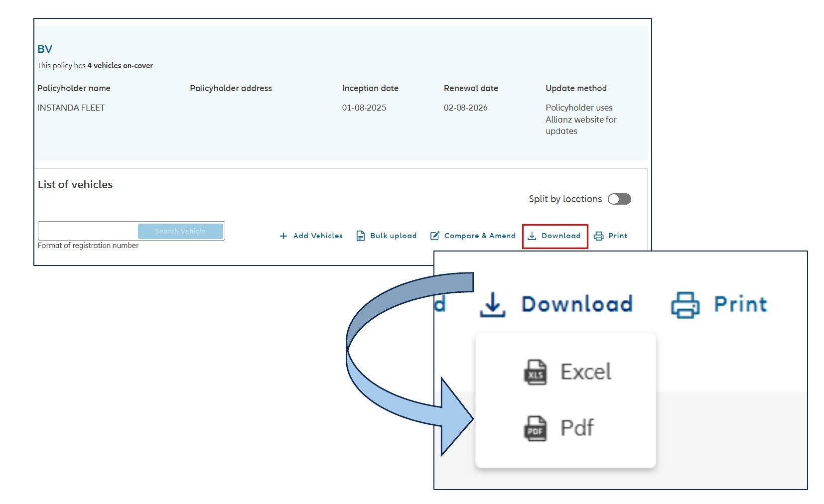Click the large Print label in inset
Viewport: 824px width, 504px height.
click(x=741, y=304)
